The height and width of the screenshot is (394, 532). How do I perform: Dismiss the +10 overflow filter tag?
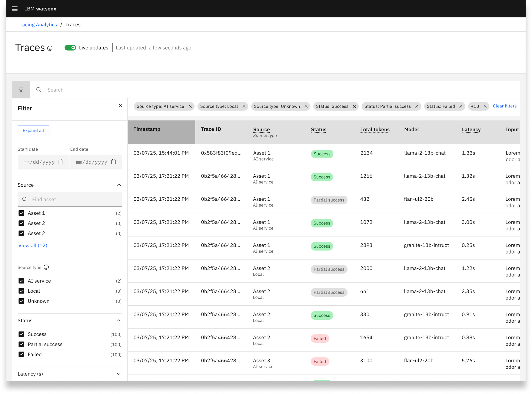(x=485, y=106)
